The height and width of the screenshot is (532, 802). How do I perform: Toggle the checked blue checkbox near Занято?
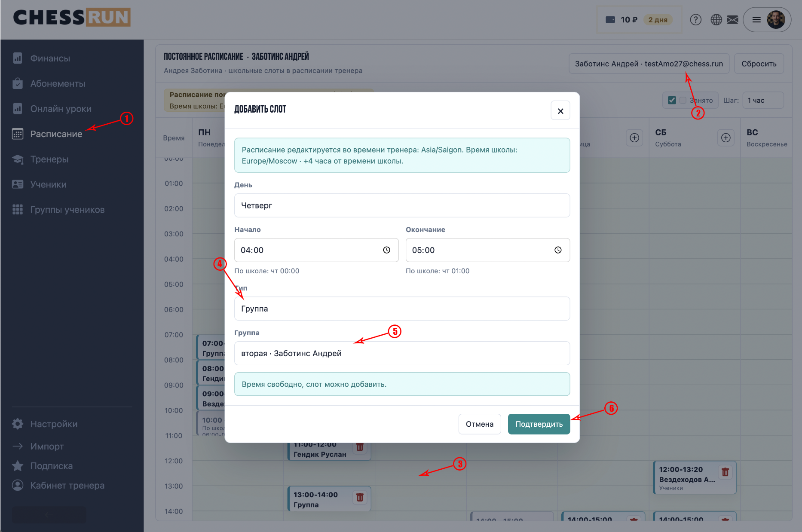click(672, 100)
